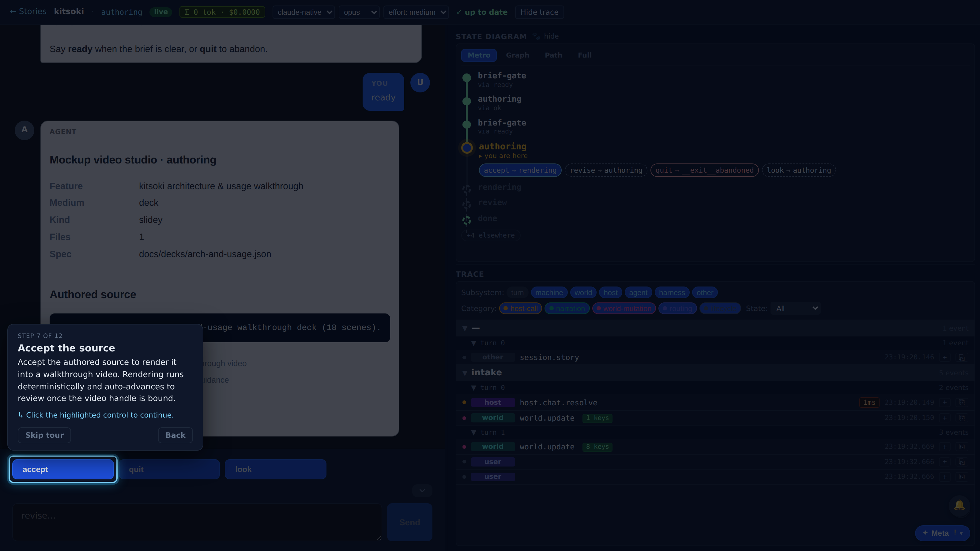
Task: Click Skip tour in the tour popup
Action: (x=44, y=435)
